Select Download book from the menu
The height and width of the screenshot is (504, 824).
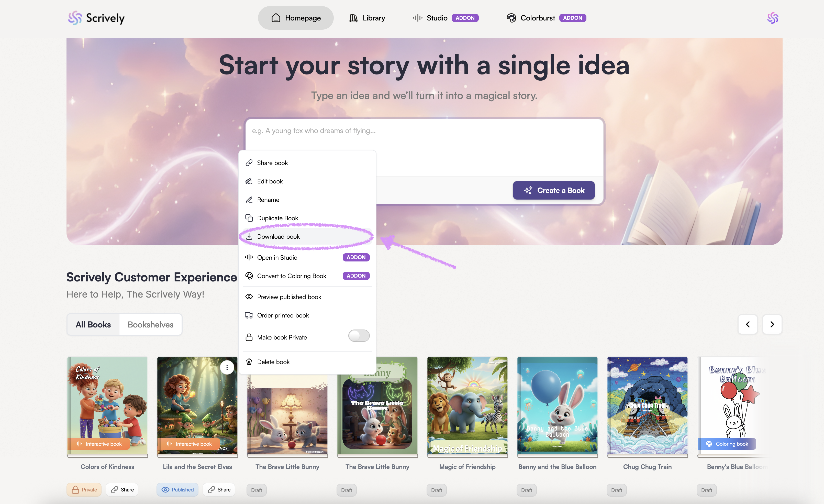pyautogui.click(x=278, y=236)
